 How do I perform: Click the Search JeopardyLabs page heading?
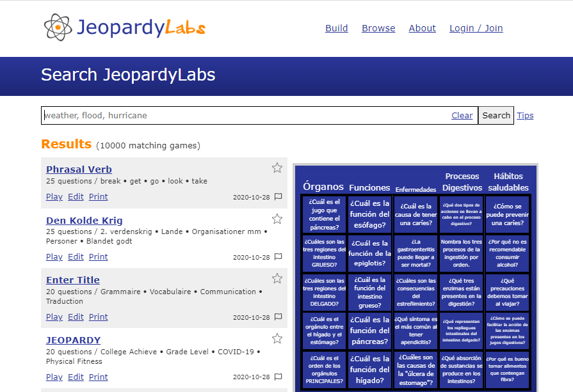pos(128,75)
